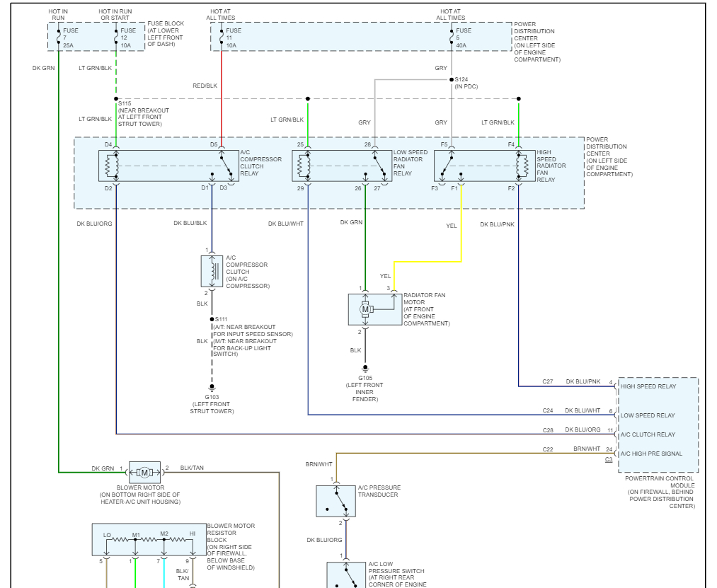Click relay terminal 'D4' label

point(108,144)
